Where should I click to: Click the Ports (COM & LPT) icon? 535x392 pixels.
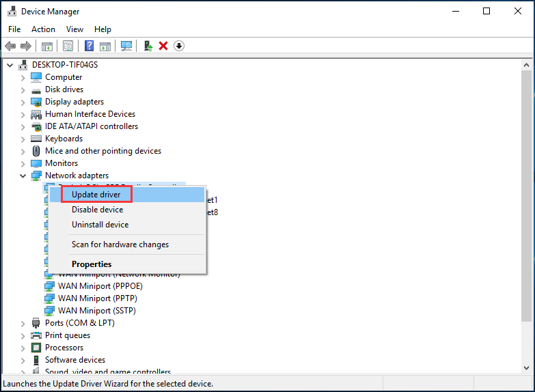[36, 323]
